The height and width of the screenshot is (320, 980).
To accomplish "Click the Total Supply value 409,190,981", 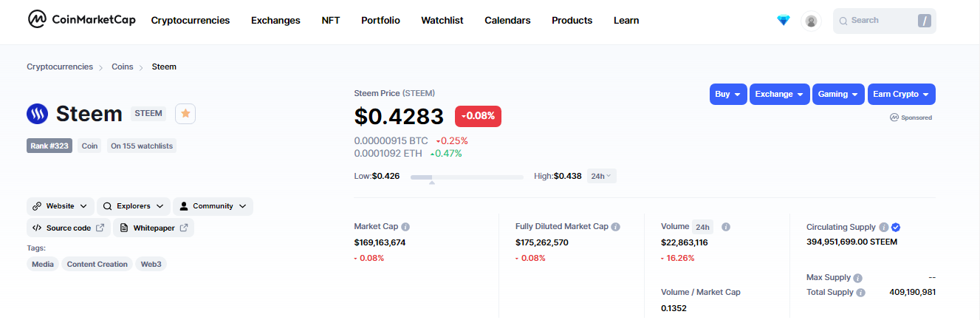I will 913,293.
